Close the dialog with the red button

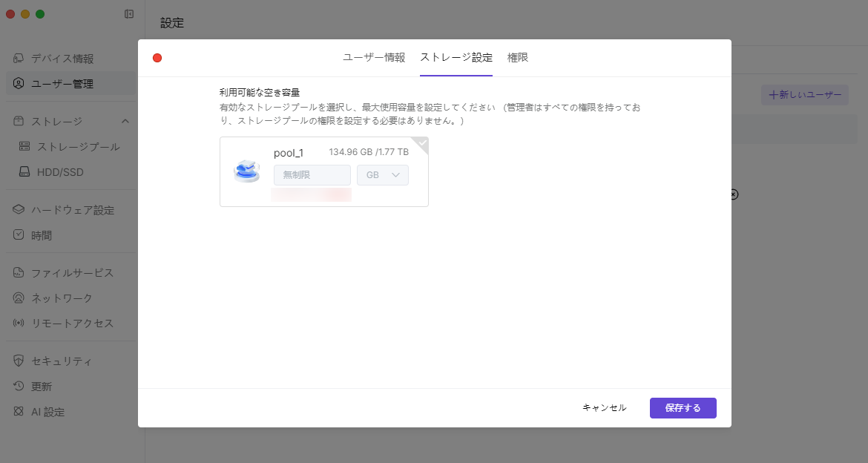(x=157, y=58)
